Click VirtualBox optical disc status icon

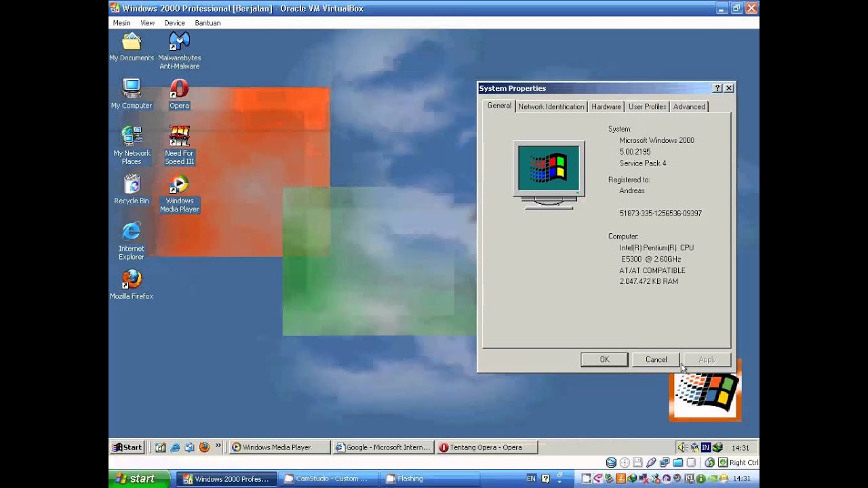tap(625, 462)
